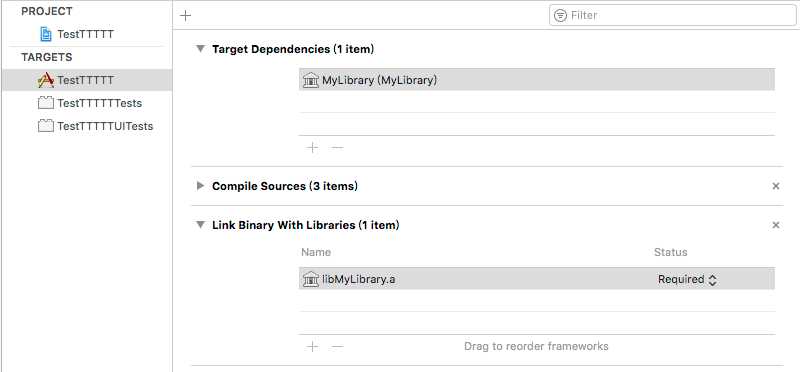Expand the Compile Sources section
The image size is (800, 372).
click(x=201, y=186)
